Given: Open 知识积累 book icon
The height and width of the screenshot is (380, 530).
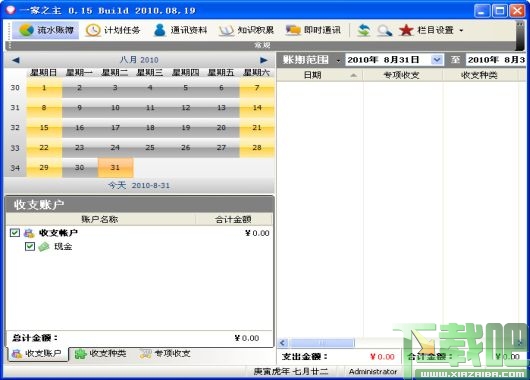Looking at the screenshot, I should 246,30.
